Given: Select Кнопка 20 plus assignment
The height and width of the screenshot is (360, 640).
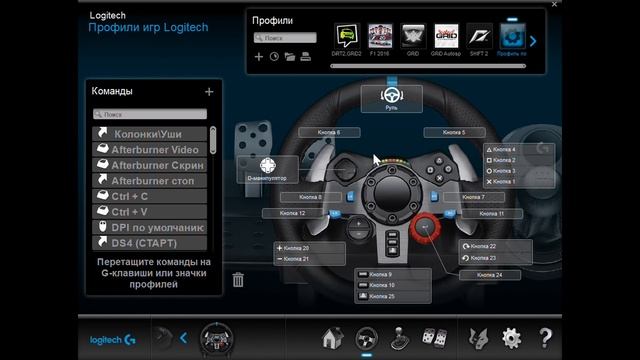Looking at the screenshot, I should (x=309, y=248).
